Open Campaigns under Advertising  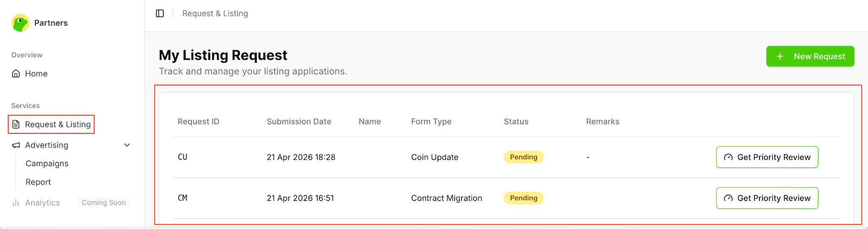[x=47, y=164]
